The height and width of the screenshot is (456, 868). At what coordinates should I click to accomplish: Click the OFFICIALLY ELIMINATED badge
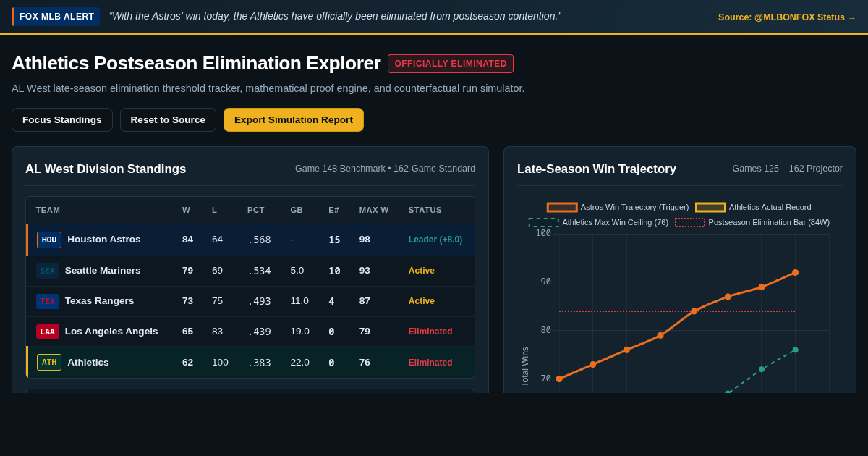pyautogui.click(x=451, y=64)
